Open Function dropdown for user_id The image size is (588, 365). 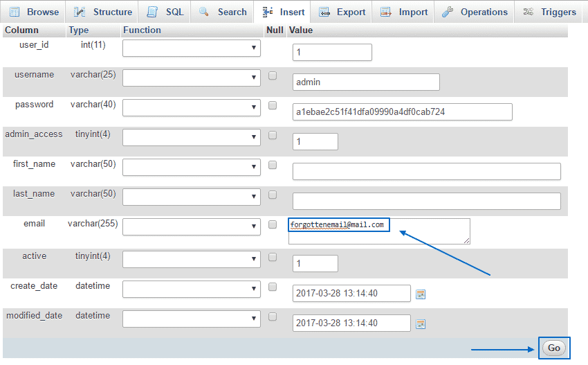[191, 48]
